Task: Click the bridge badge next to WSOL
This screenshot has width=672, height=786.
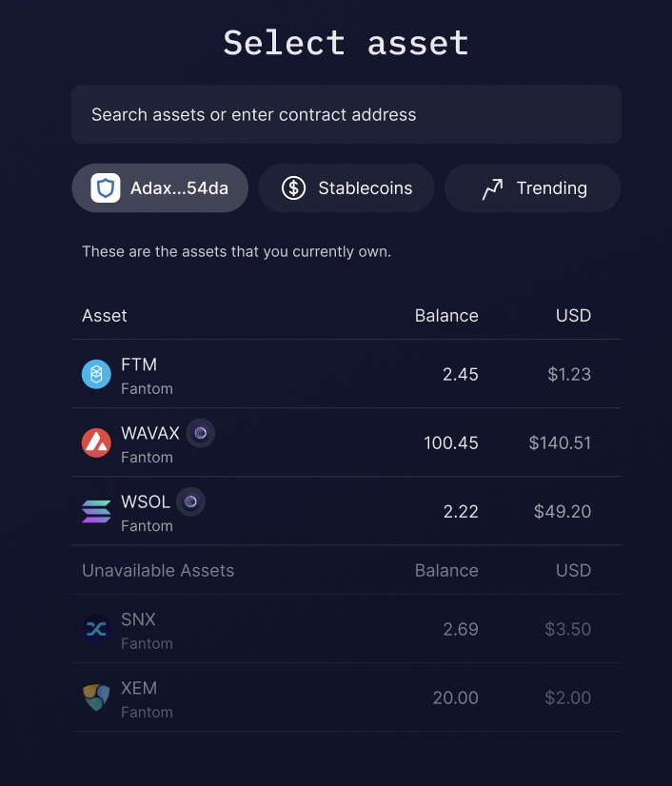Action: pos(189,501)
